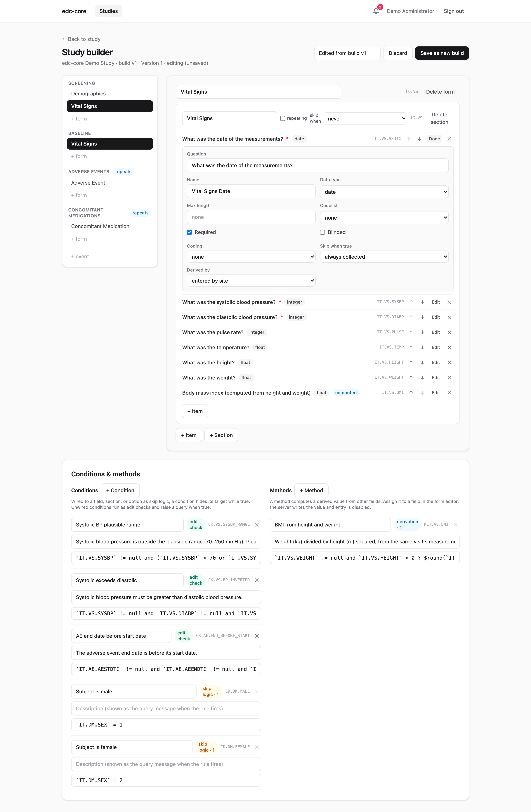Click Save as new build
This screenshot has height=812, width=531.
coord(442,53)
